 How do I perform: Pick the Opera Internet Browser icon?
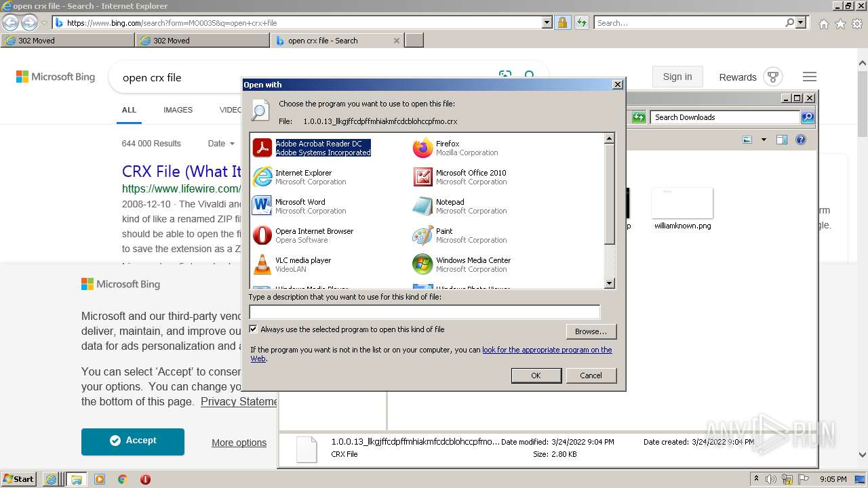[x=262, y=235]
